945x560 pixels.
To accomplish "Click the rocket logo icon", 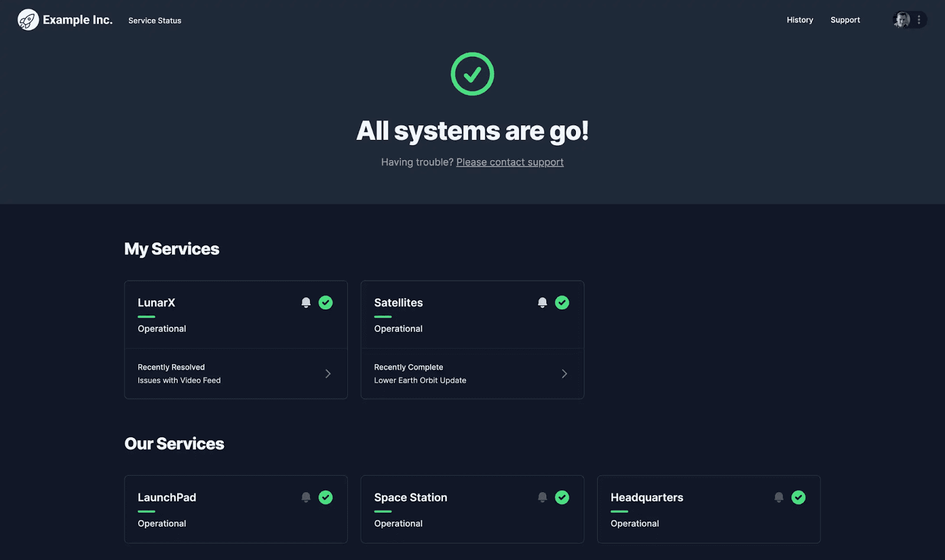I will 28,20.
